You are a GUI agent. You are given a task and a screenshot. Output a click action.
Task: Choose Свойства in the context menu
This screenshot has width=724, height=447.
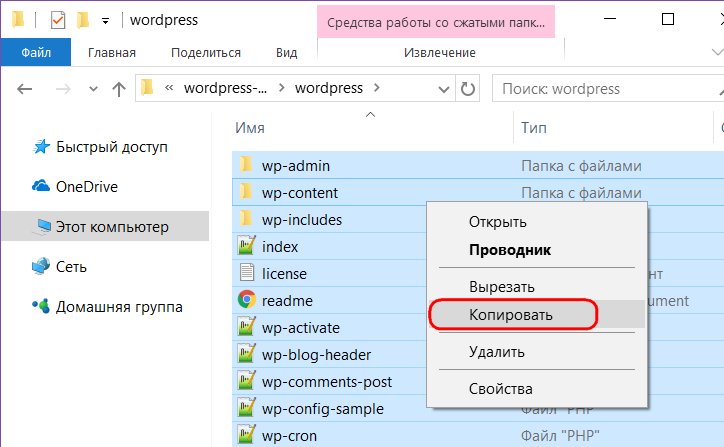(537, 389)
